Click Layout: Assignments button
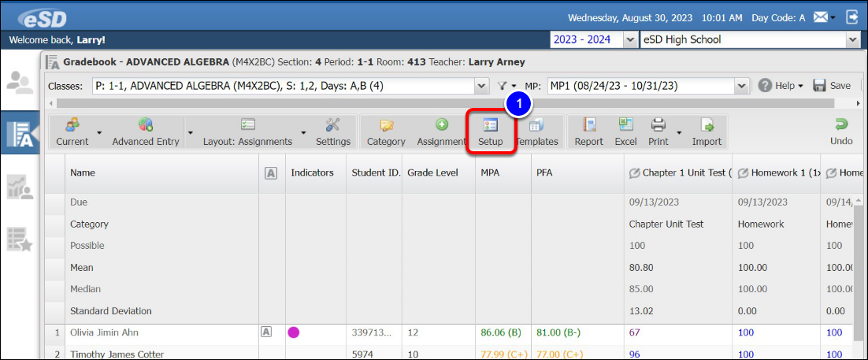 [247, 132]
